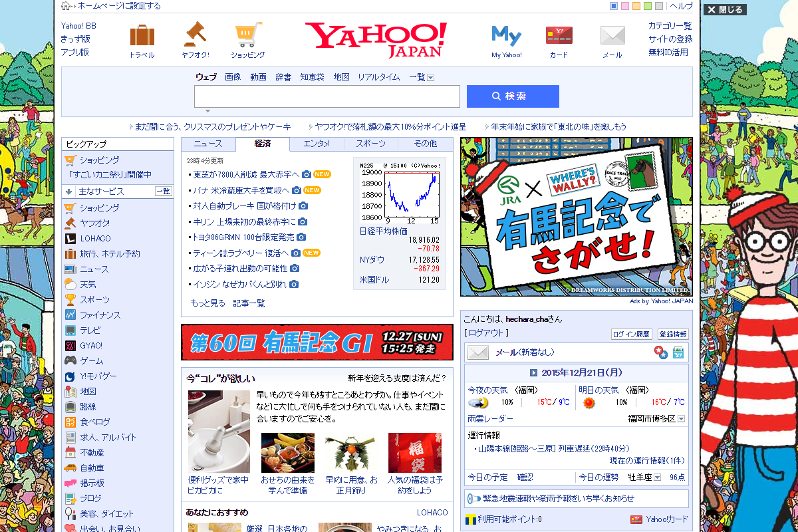798x532 pixels.
Task: Click the スポーツ trophy icon in sidebar
Action: (70, 299)
